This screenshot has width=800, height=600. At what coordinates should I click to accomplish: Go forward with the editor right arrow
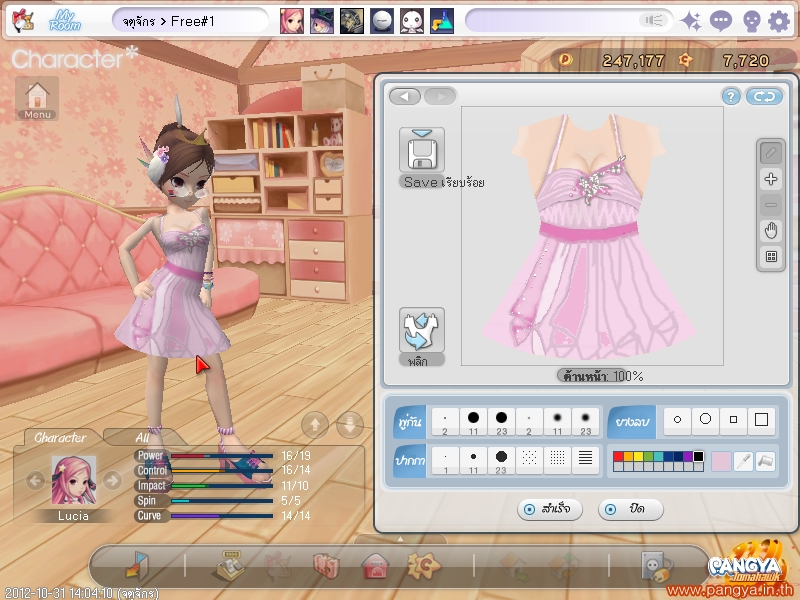click(440, 96)
